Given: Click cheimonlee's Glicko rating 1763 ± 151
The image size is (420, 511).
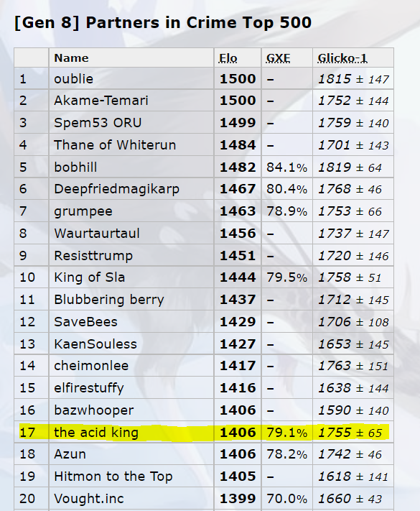Looking at the screenshot, I should click(353, 366).
